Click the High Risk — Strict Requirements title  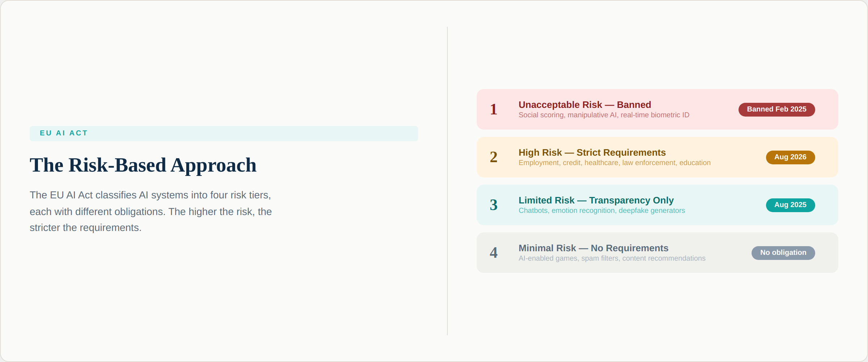click(592, 152)
